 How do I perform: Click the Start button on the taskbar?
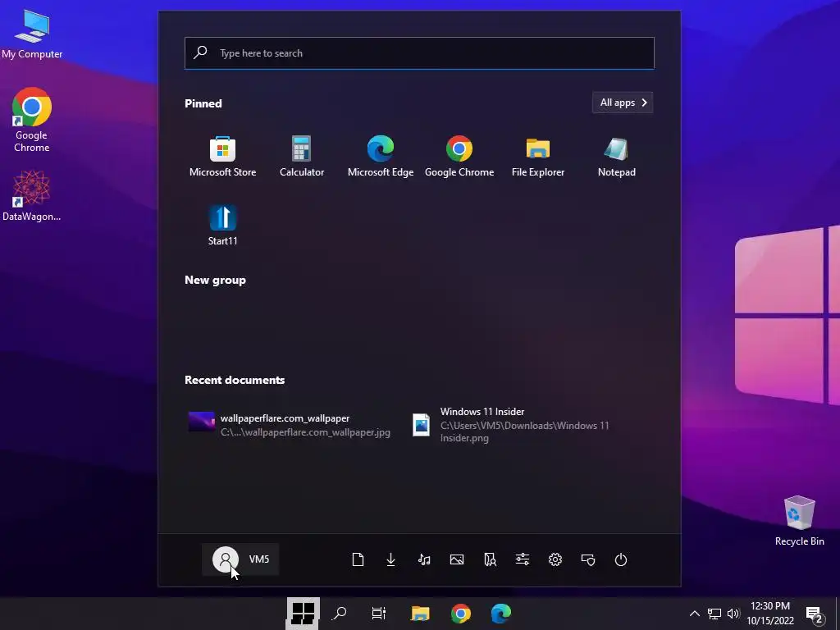[303, 614]
